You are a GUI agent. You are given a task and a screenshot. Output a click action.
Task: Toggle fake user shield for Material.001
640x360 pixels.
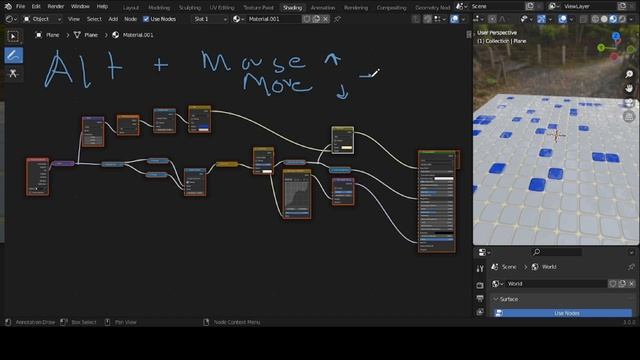(307, 19)
